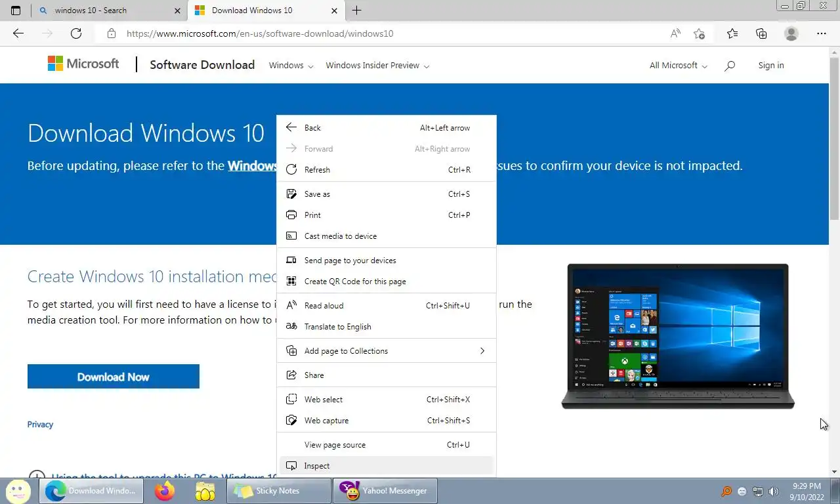Select Read aloud in context menu

387,306
